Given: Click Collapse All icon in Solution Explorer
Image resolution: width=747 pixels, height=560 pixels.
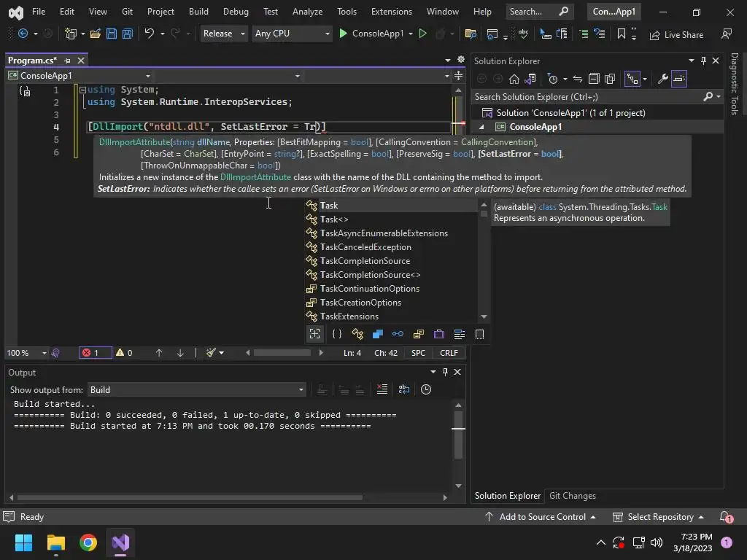Looking at the screenshot, I should click(594, 79).
